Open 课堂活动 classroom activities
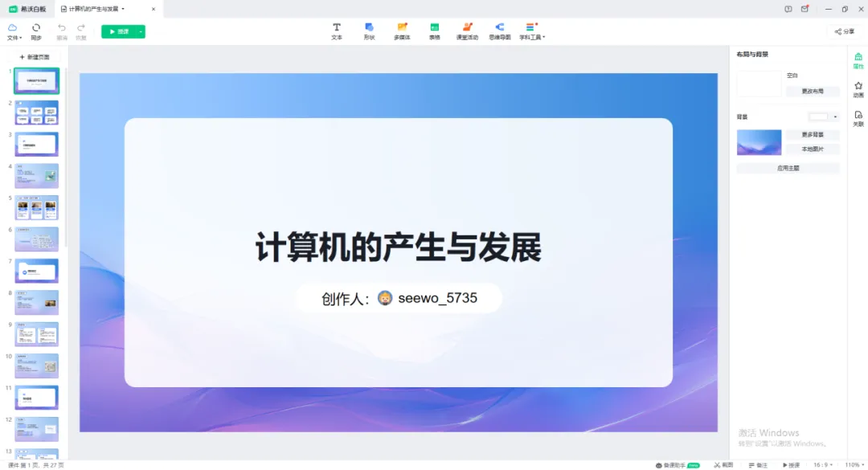Image resolution: width=868 pixels, height=470 pixels. [x=467, y=31]
